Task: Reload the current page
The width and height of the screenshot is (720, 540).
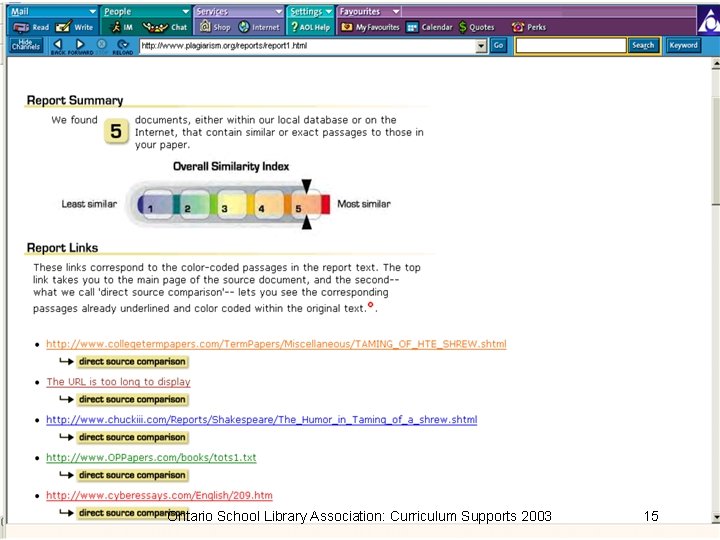Action: tap(123, 46)
